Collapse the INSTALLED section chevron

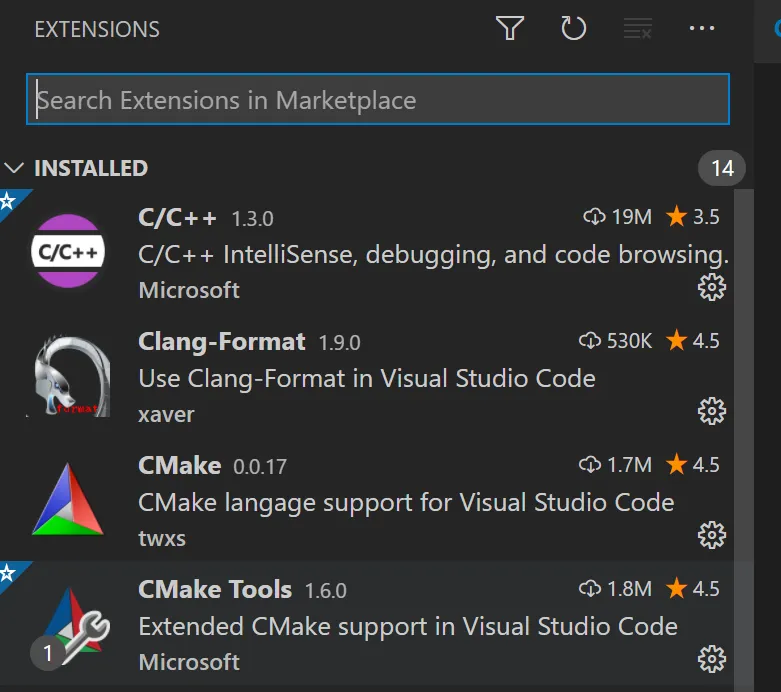[14, 168]
